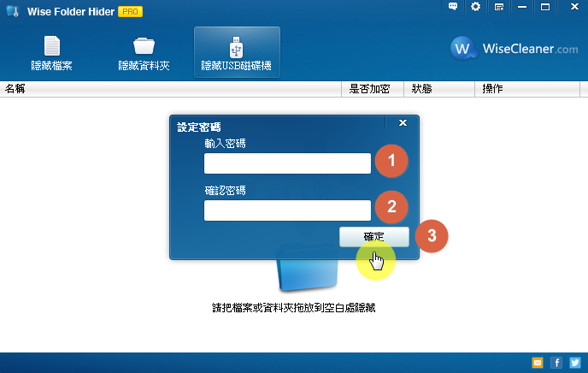Click the orange email icon
The image size is (588, 373).
(x=538, y=363)
